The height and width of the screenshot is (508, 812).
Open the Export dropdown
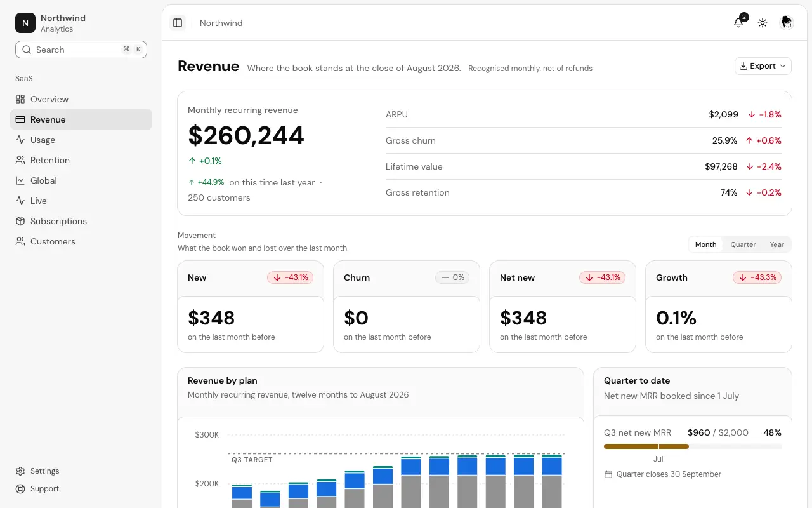(x=763, y=66)
